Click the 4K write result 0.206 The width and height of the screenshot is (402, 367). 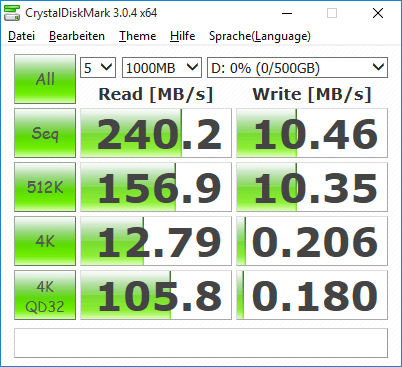(312, 241)
